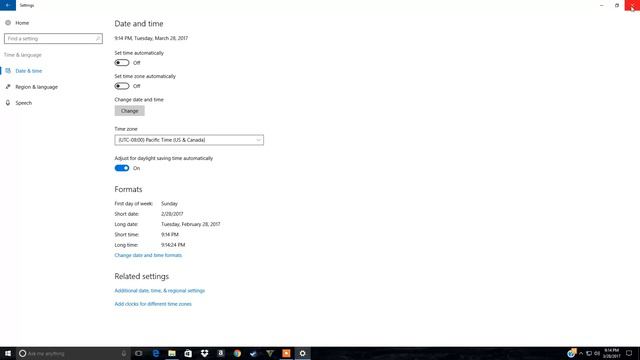Open Task View from the taskbar
The height and width of the screenshot is (360, 640).
[x=139, y=353]
